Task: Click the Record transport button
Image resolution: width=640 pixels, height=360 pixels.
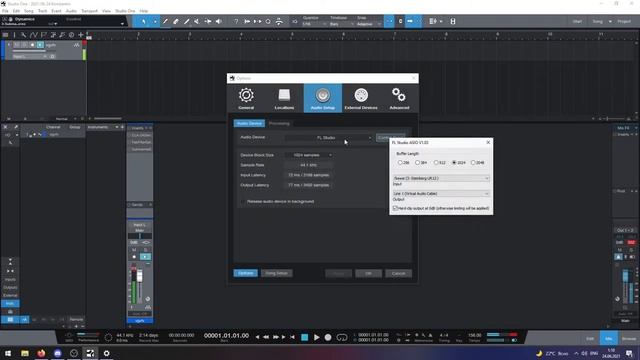Action: click(328, 337)
